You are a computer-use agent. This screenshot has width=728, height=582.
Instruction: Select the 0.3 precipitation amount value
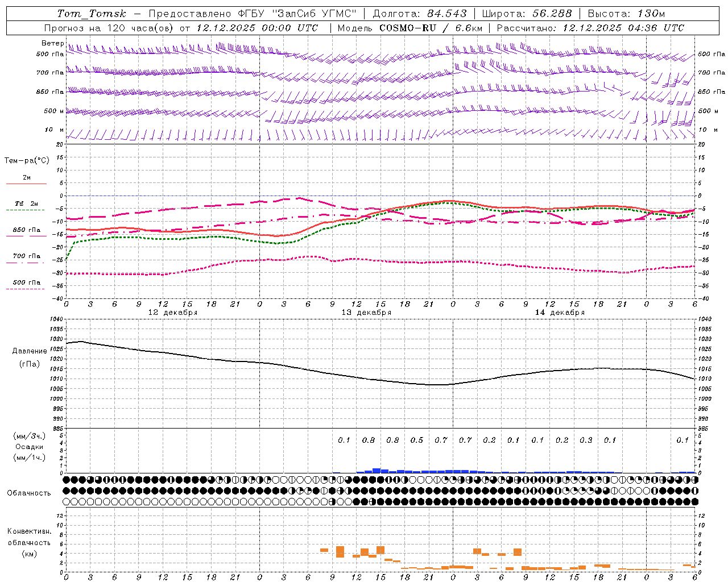point(586,440)
